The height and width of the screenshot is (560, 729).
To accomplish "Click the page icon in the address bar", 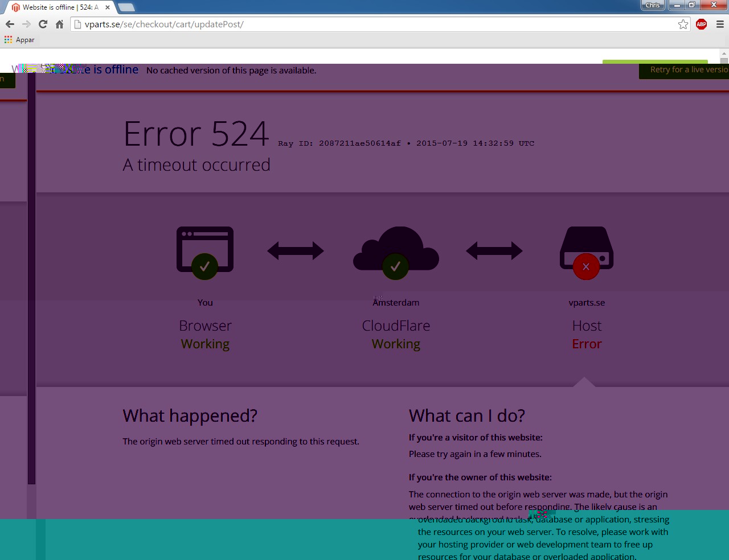I will 78,24.
